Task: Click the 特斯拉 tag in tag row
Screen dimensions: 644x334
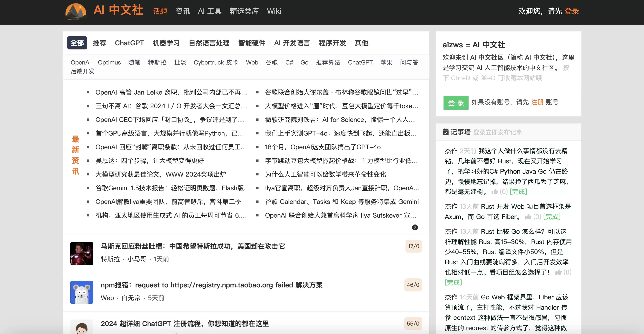Action: (157, 62)
